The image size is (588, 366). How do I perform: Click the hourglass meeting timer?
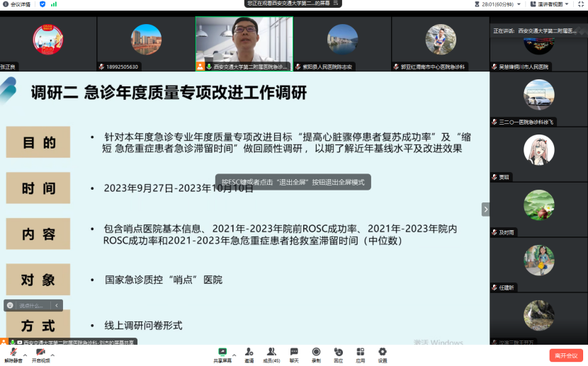coord(477,4)
